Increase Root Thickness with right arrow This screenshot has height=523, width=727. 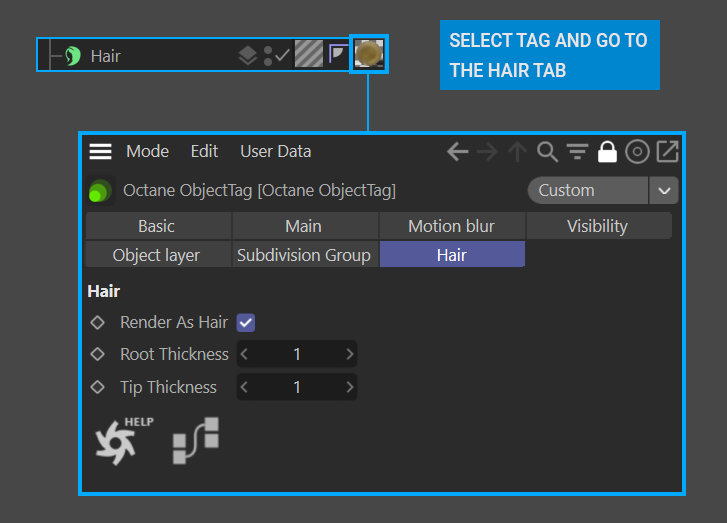(349, 354)
